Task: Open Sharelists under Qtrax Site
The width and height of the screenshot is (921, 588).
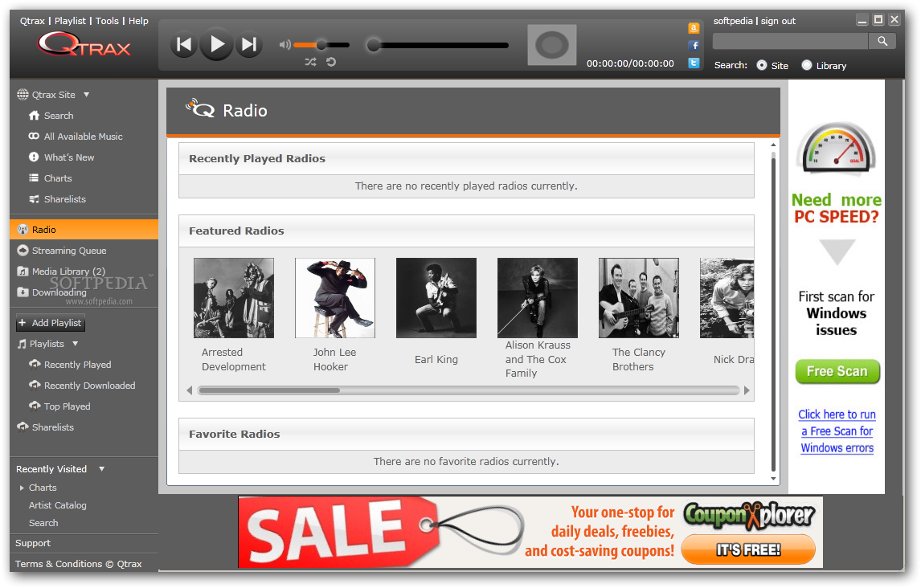Action: (58, 199)
